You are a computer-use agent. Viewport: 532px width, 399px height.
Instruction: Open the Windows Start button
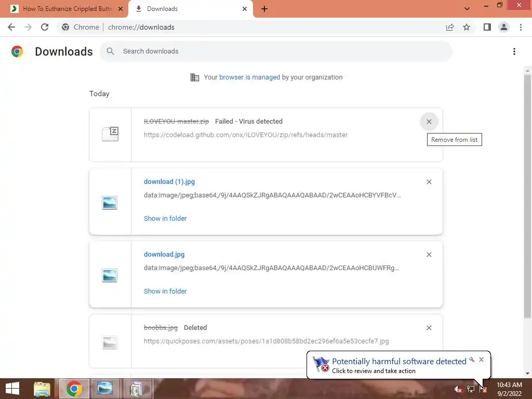click(12, 389)
